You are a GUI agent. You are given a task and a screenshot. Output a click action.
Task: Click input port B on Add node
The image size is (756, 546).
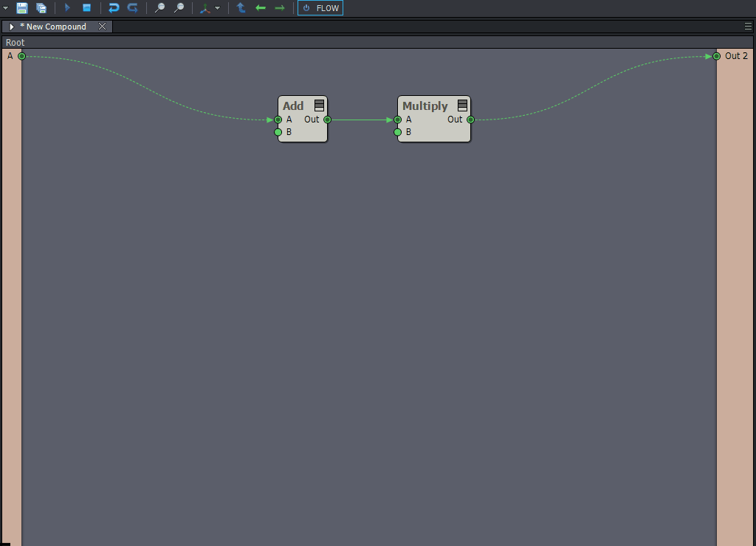tap(278, 132)
